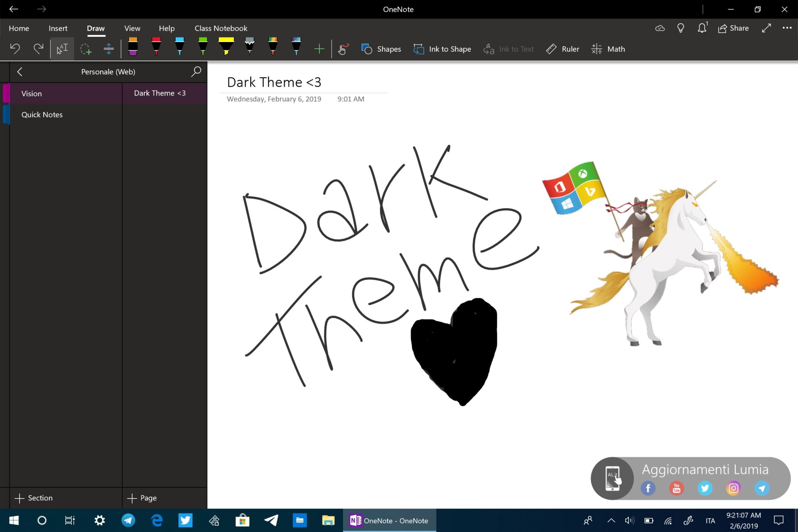
Task: Toggle full screen view
Action: (x=766, y=28)
